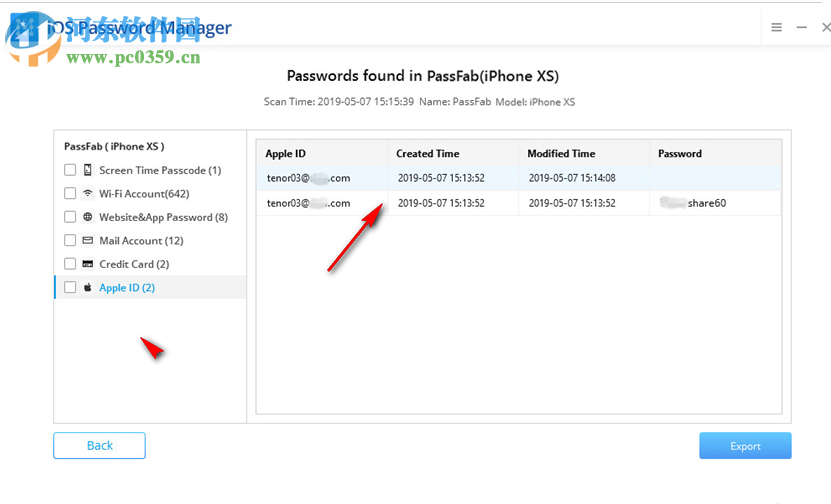The width and height of the screenshot is (831, 504).
Task: Click the Website&App Password globe icon
Action: [87, 217]
